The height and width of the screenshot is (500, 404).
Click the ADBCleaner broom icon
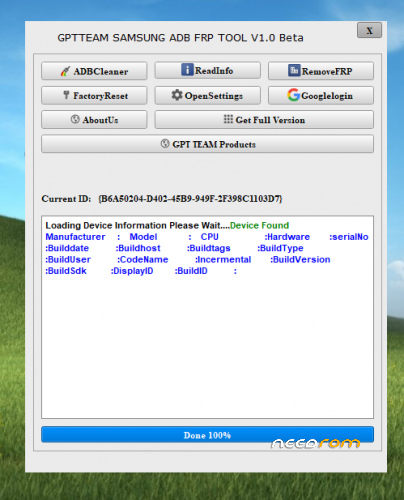pos(65,71)
